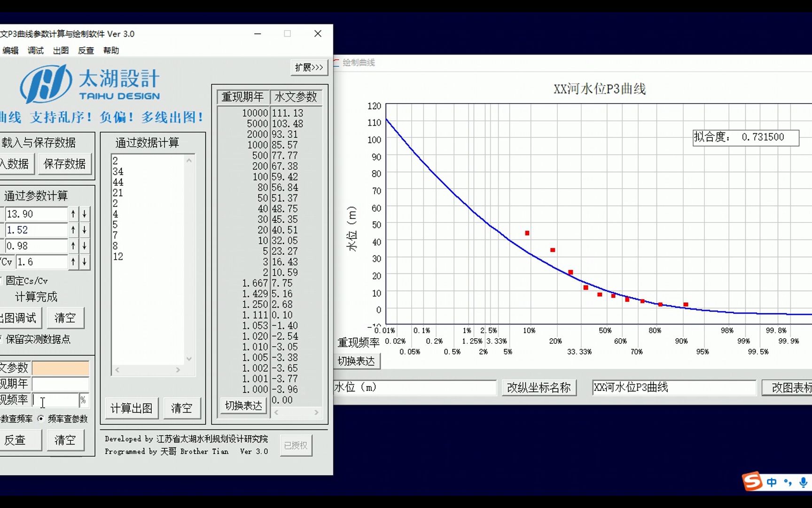Open the 帮助 menu
This screenshot has height=508, width=812.
tap(111, 50)
